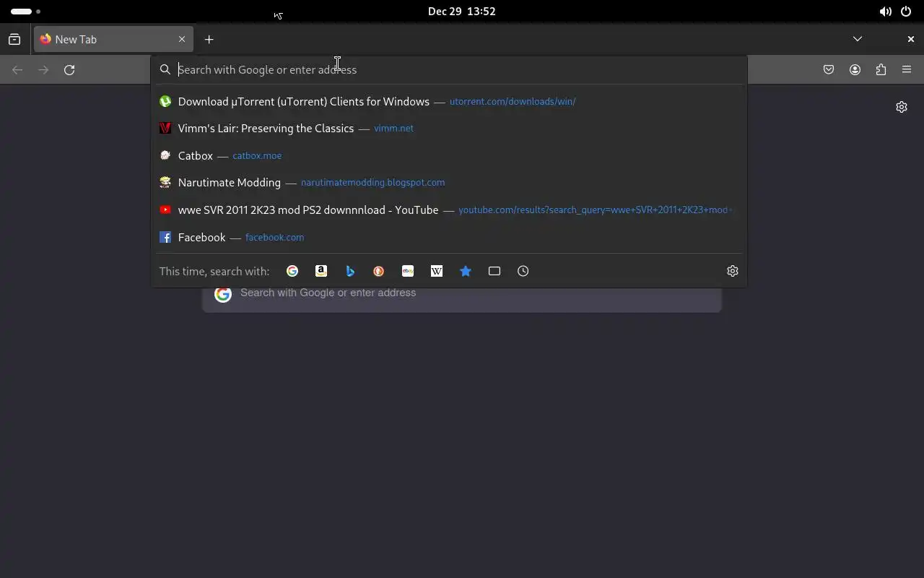Search this time with DuckDuckGo
This screenshot has width=924, height=578.
[x=379, y=271]
